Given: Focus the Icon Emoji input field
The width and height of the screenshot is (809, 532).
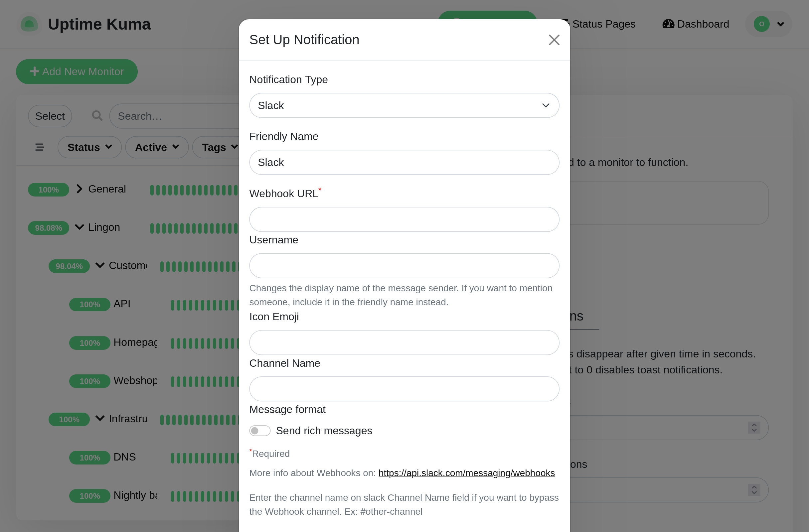Looking at the screenshot, I should point(404,342).
